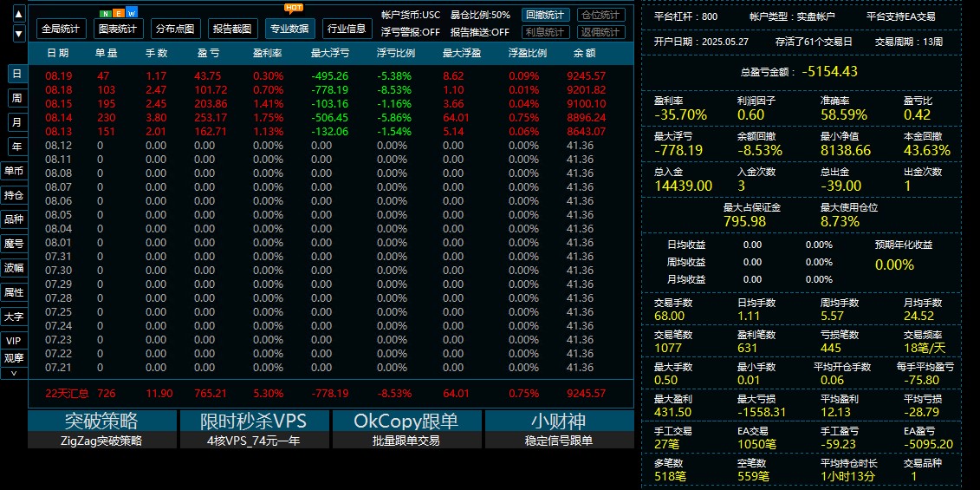
Task: Open 报告截图 view
Action: [x=232, y=28]
